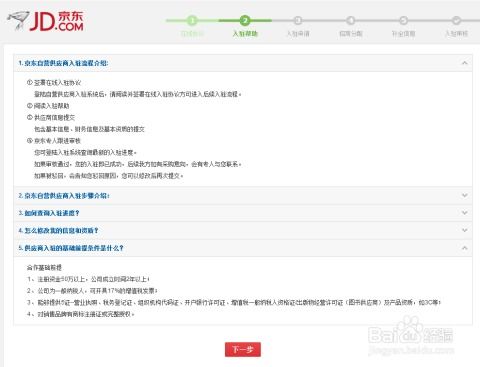The image size is (480, 367).
Task: Click the line 包含基本信息、财务信息
Action: tap(89, 129)
